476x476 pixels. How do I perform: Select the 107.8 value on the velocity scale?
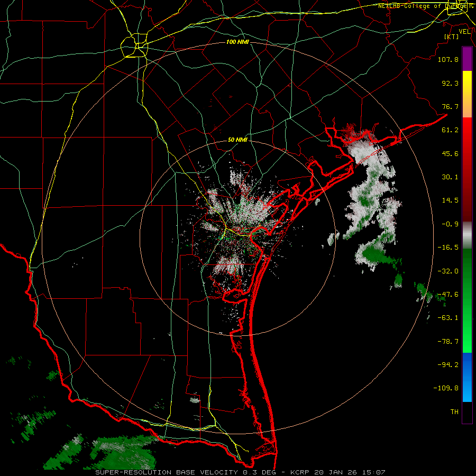pyautogui.click(x=448, y=59)
